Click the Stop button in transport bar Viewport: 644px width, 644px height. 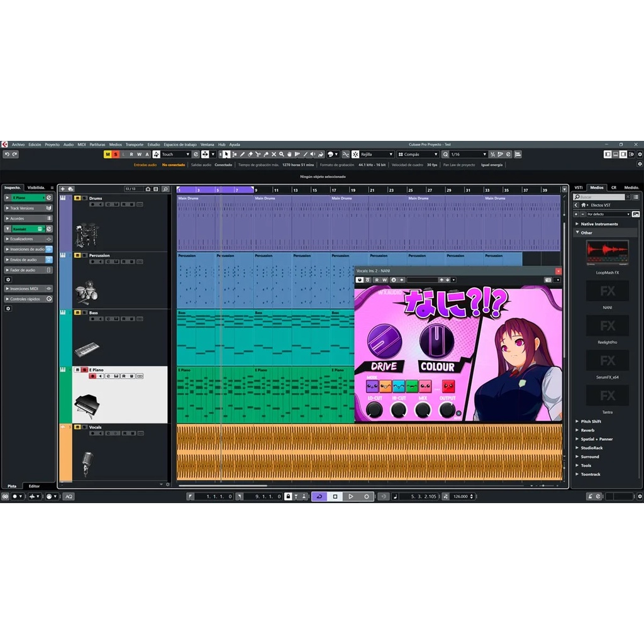335,496
